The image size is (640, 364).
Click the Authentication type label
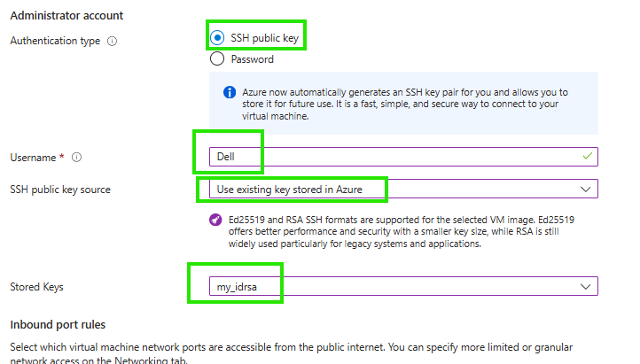pos(55,42)
